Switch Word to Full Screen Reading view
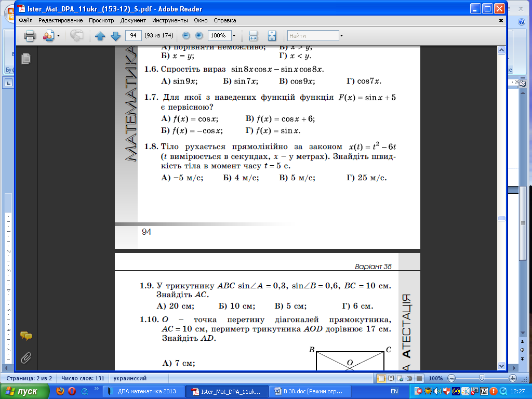 [391, 378]
